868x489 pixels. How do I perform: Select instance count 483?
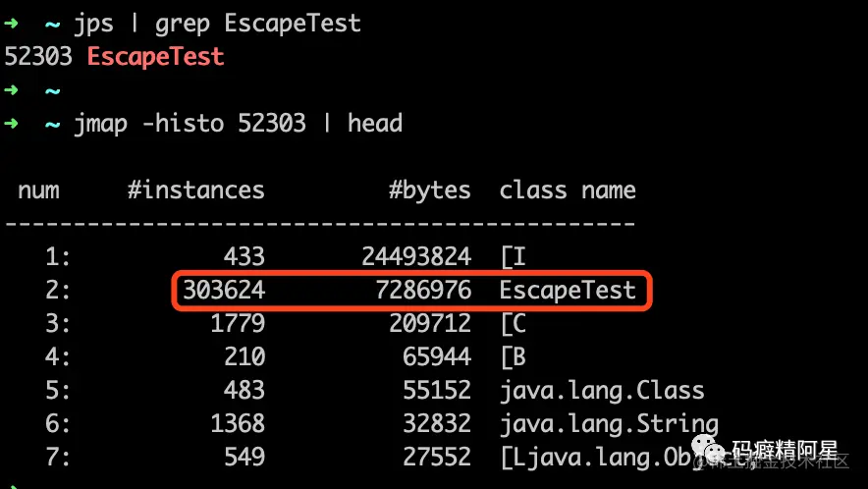point(244,391)
